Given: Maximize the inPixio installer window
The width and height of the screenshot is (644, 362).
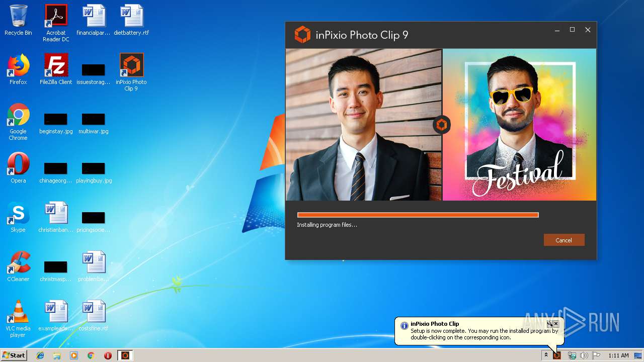Looking at the screenshot, I should pos(572,30).
